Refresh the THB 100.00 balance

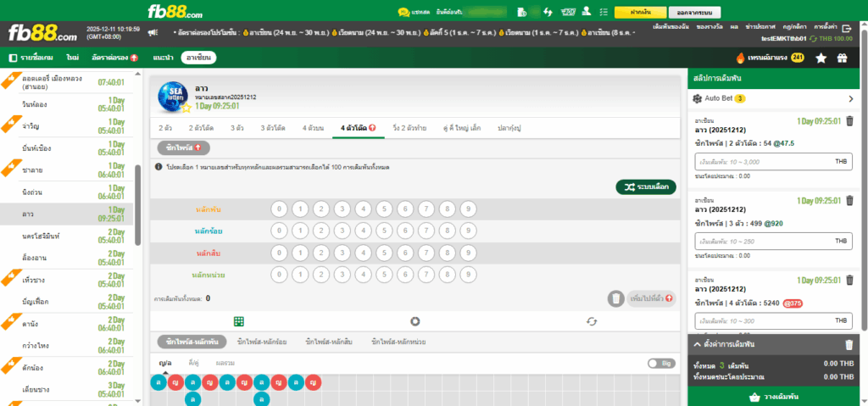pos(813,38)
